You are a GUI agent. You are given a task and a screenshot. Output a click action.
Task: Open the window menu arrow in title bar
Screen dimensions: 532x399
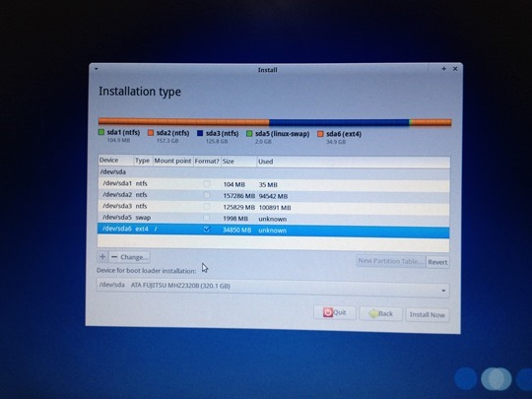coord(97,69)
